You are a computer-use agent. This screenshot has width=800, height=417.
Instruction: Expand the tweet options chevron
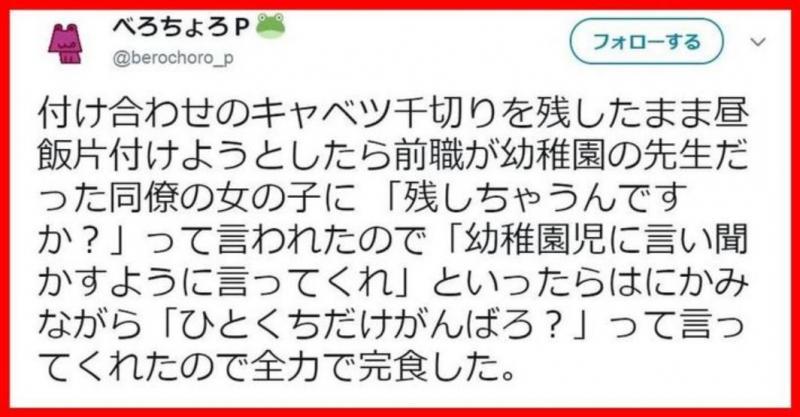pos(759,42)
